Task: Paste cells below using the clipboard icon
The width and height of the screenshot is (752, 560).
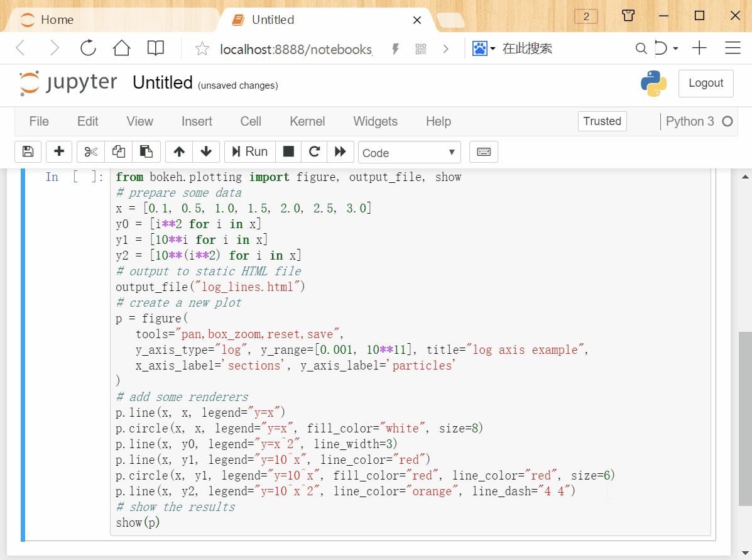Action: pyautogui.click(x=146, y=152)
